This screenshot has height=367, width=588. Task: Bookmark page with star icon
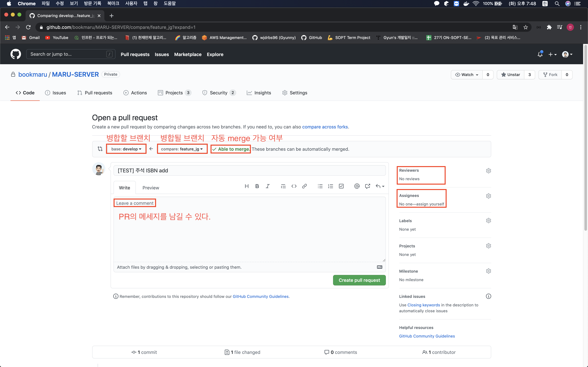525,27
